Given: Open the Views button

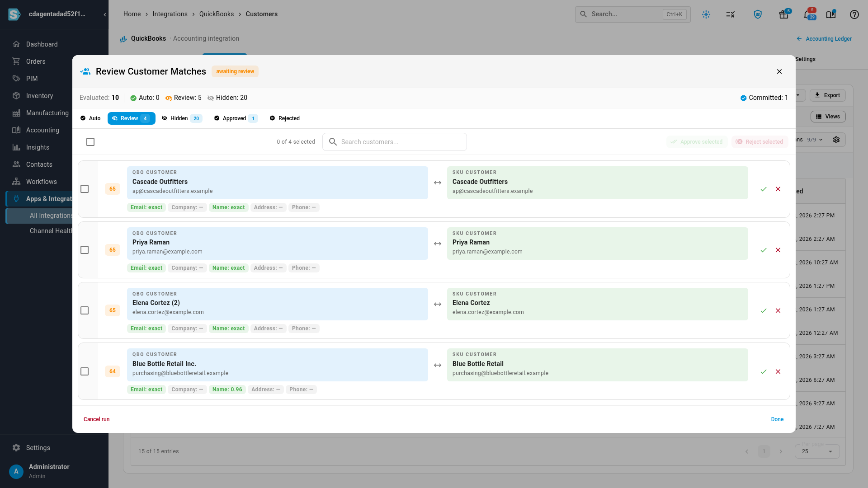Looking at the screenshot, I should pyautogui.click(x=828, y=117).
